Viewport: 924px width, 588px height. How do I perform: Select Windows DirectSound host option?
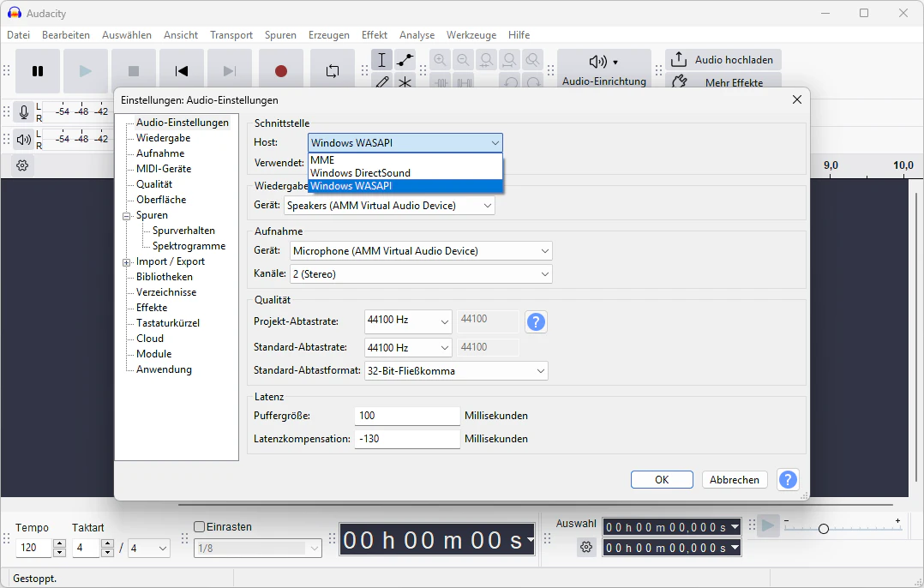pos(405,172)
